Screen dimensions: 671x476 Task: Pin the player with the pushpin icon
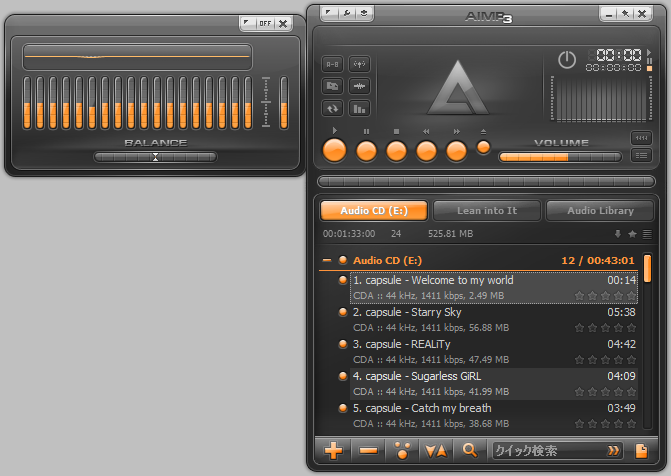[625, 14]
